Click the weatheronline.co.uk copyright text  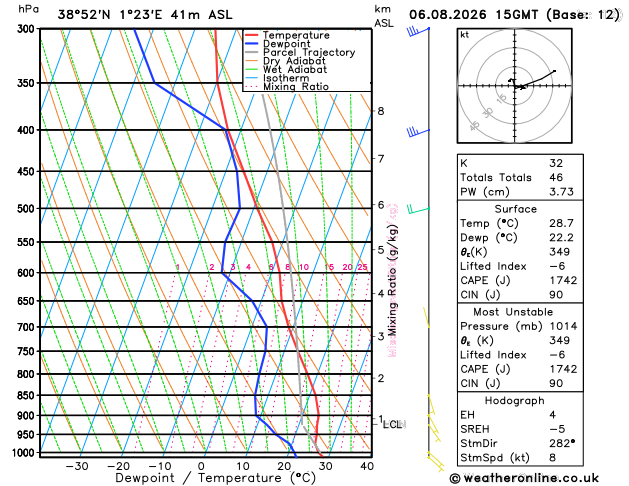524,478
